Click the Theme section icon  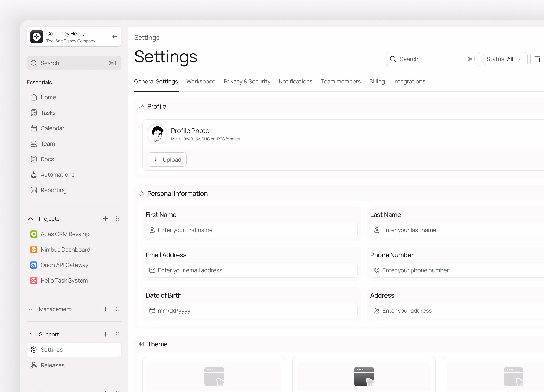tap(142, 344)
